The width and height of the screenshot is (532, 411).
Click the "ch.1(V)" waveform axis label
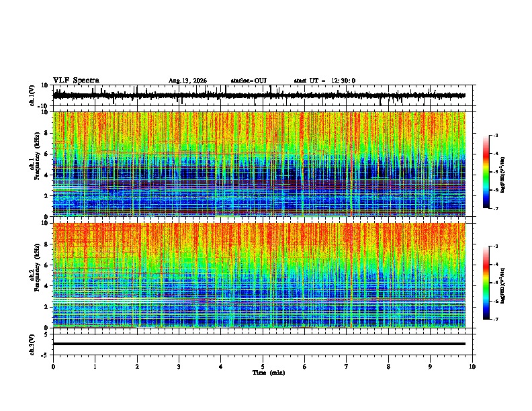pyautogui.click(x=32, y=95)
